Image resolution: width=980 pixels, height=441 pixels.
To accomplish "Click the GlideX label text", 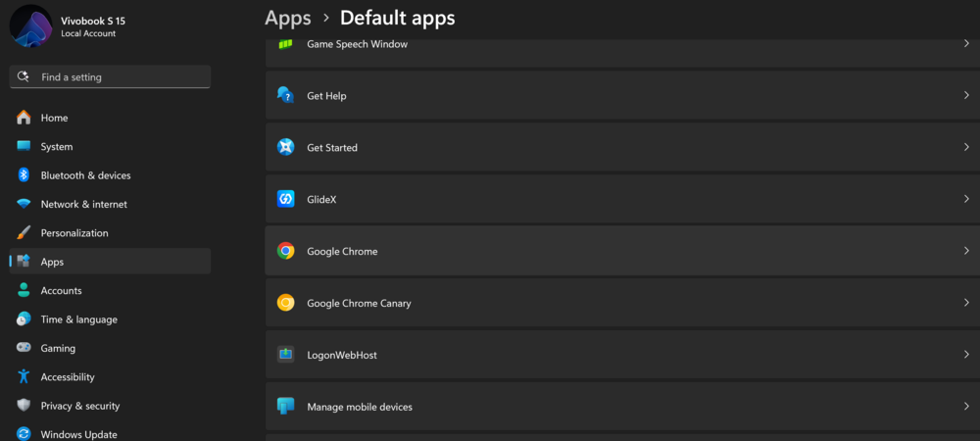I will (321, 199).
